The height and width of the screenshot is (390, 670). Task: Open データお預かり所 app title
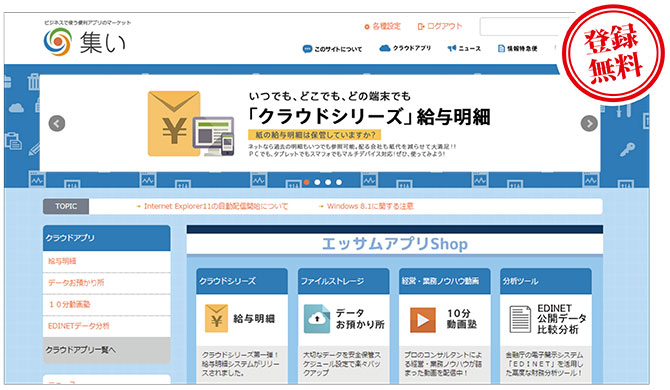pos(360,319)
